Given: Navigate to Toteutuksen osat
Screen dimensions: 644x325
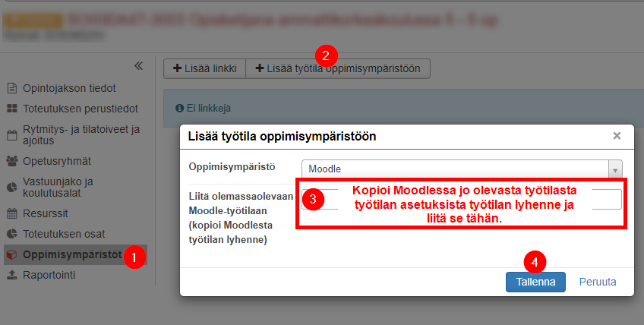Looking at the screenshot, I should [64, 234].
